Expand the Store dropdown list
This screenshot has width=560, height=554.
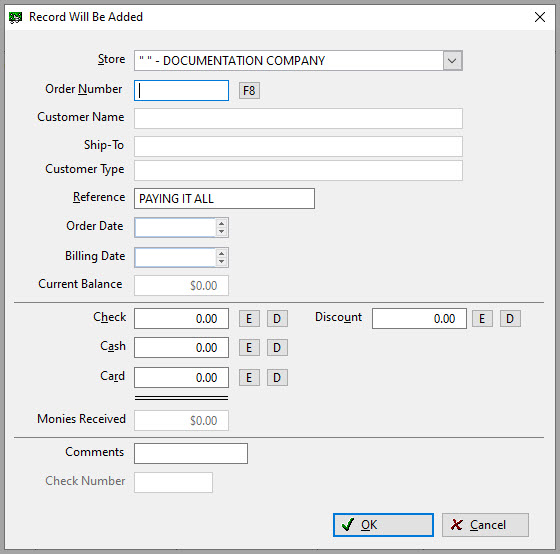coord(452,60)
